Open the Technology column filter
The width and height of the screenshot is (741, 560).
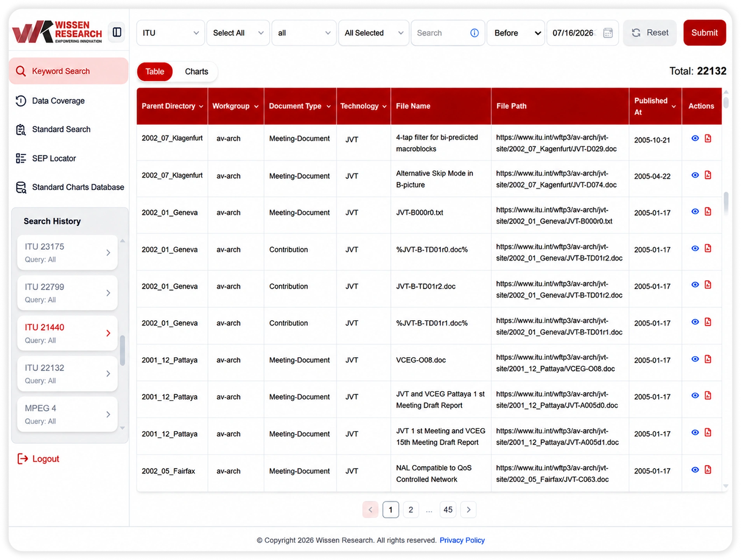point(384,107)
